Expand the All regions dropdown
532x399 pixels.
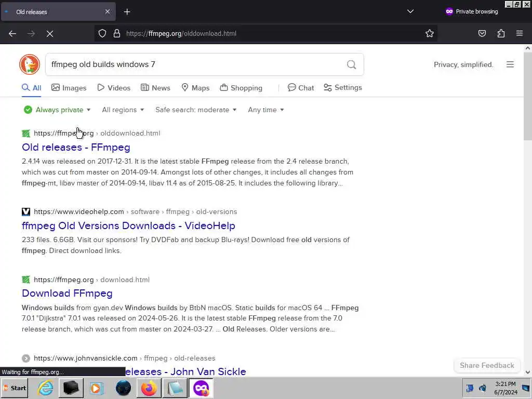(123, 110)
